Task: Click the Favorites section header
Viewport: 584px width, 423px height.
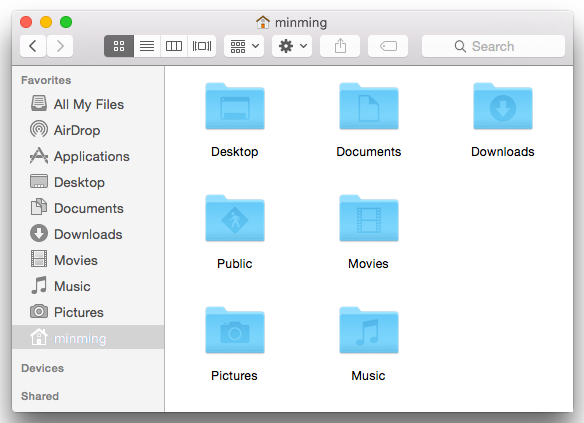Action: tap(46, 80)
